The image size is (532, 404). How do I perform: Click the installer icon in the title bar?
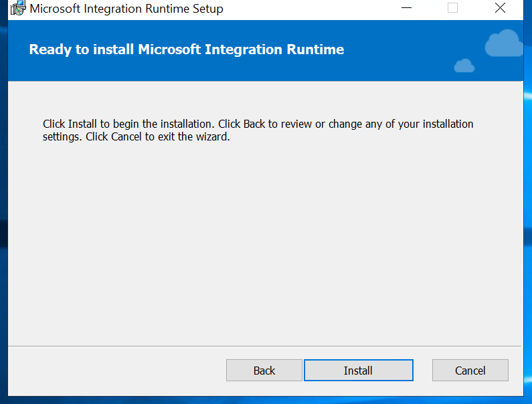click(x=17, y=9)
